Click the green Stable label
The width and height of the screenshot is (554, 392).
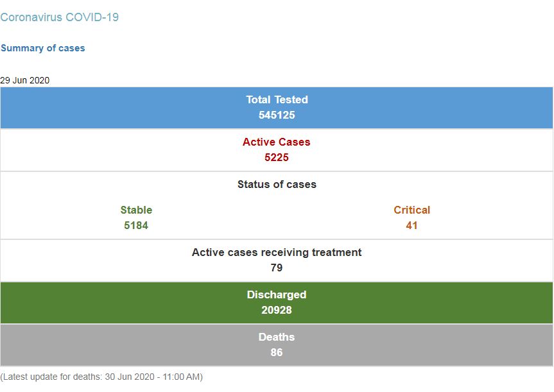point(136,210)
